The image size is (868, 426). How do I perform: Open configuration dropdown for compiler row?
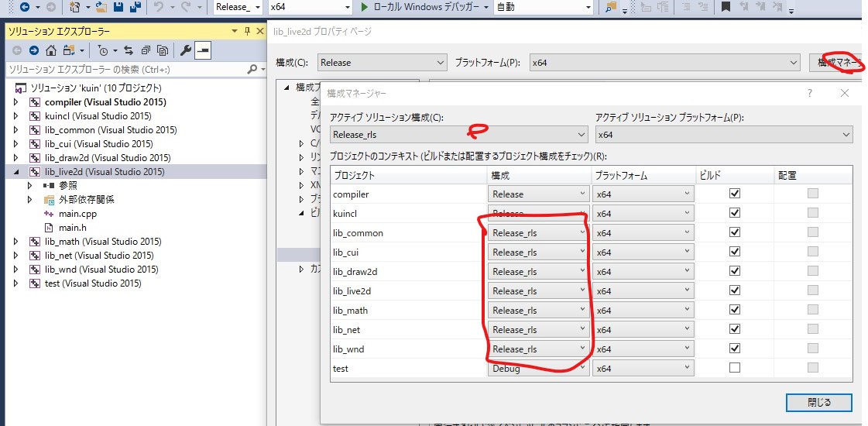[x=537, y=194]
